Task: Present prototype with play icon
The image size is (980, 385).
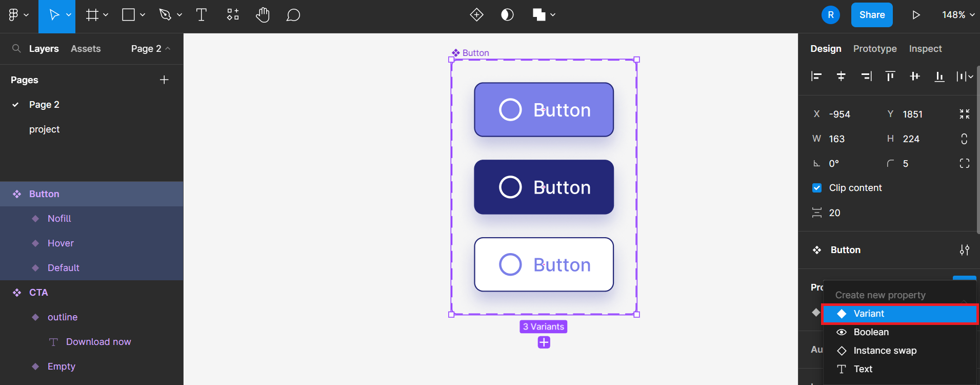Action: click(x=916, y=15)
